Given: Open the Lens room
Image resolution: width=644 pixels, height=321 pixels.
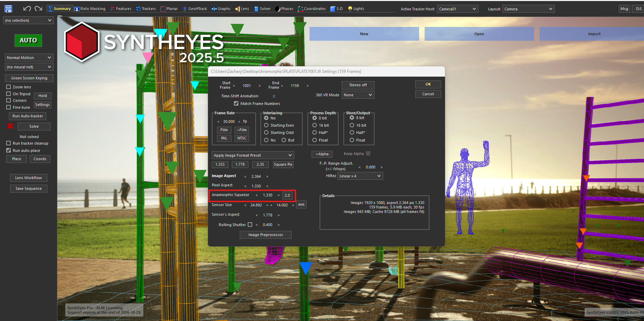Looking at the screenshot, I should (x=242, y=9).
